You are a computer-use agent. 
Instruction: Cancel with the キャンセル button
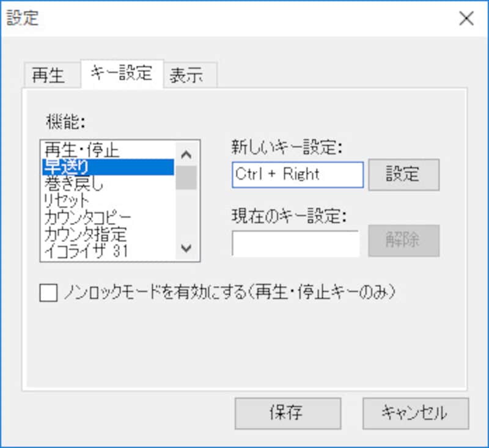[x=416, y=413]
